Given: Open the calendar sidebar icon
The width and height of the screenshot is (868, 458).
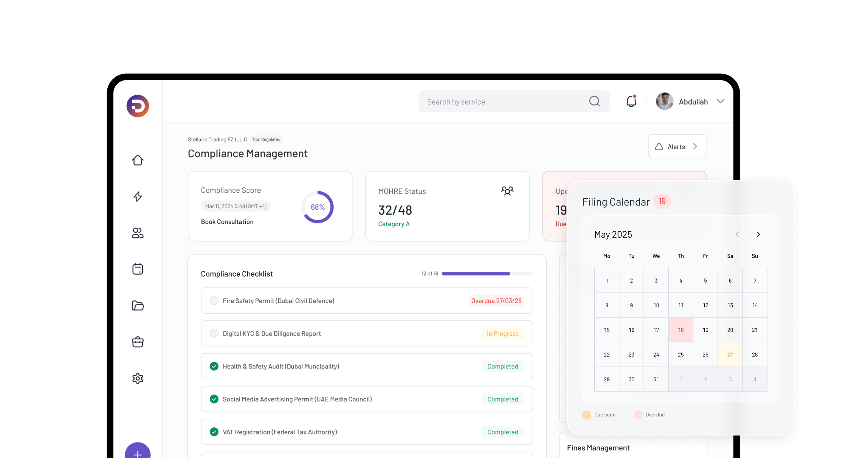Looking at the screenshot, I should (138, 269).
